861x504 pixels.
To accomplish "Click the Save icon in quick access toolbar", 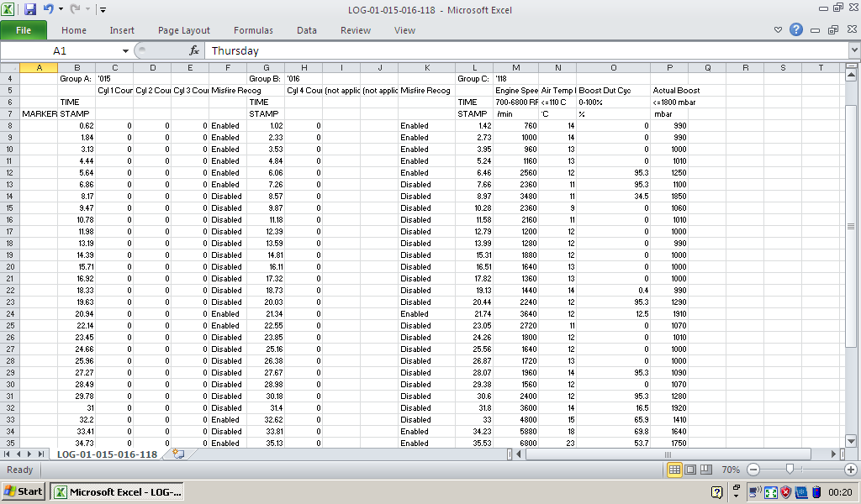I will [x=30, y=10].
